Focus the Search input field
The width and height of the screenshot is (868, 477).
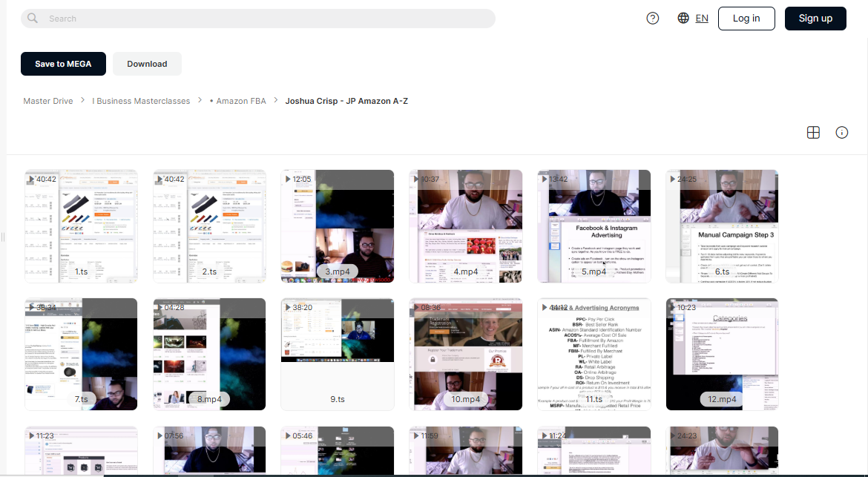[258, 19]
